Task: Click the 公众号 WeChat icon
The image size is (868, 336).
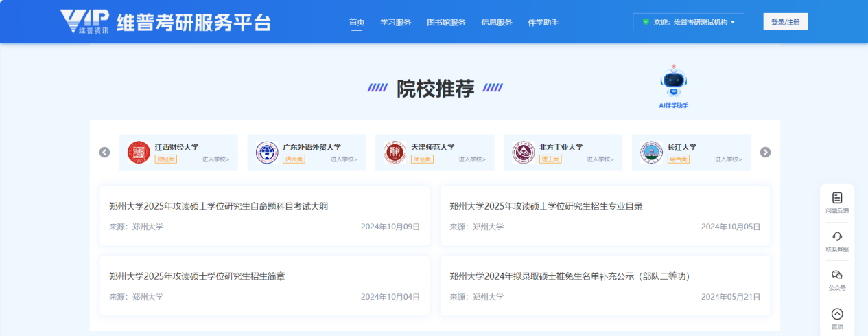Action: coord(836,275)
